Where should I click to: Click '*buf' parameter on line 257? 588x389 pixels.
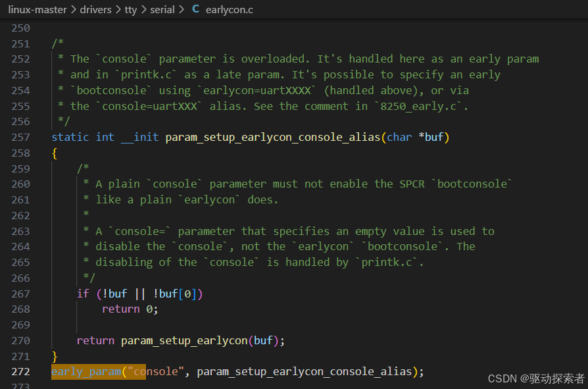431,138
